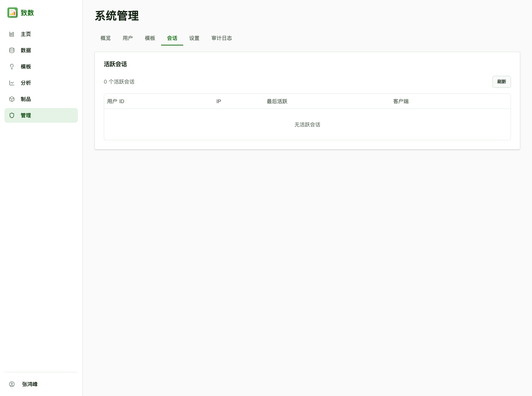Switch to the 概览 tab

(106, 38)
